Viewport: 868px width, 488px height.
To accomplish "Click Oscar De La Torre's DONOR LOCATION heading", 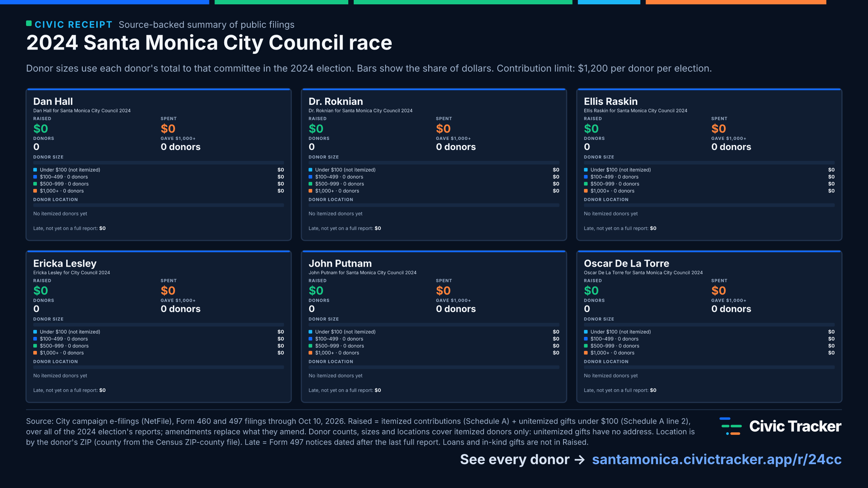I will coord(606,361).
